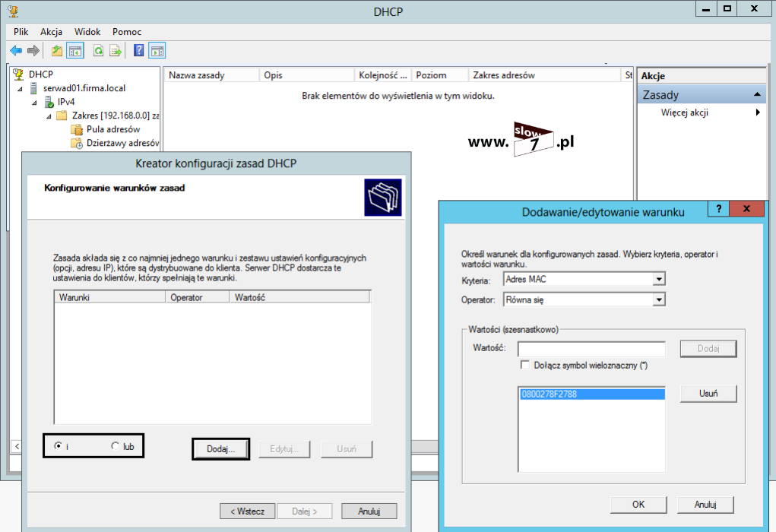Toggle the show/hide console tree icon

pyautogui.click(x=75, y=51)
